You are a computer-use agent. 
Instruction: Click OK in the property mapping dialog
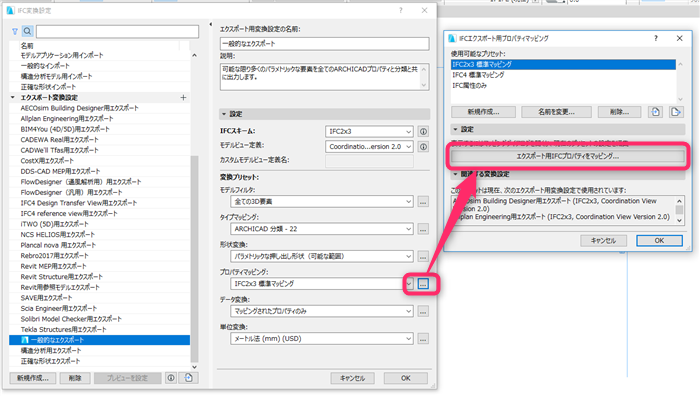659,241
